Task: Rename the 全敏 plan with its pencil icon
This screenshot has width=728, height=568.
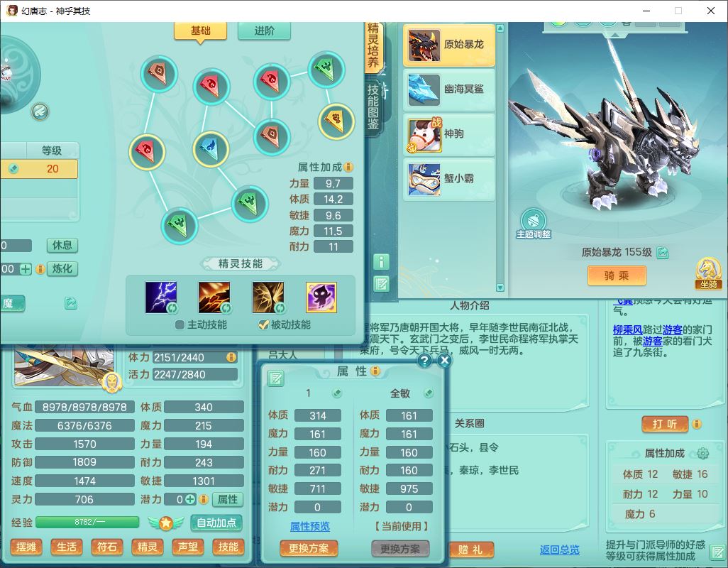Action: [429, 393]
